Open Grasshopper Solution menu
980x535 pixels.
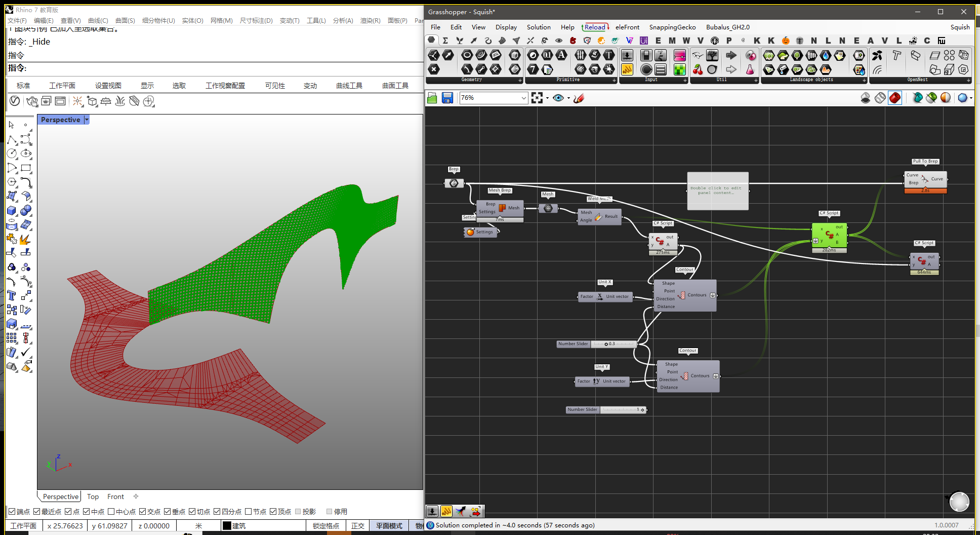pyautogui.click(x=539, y=27)
